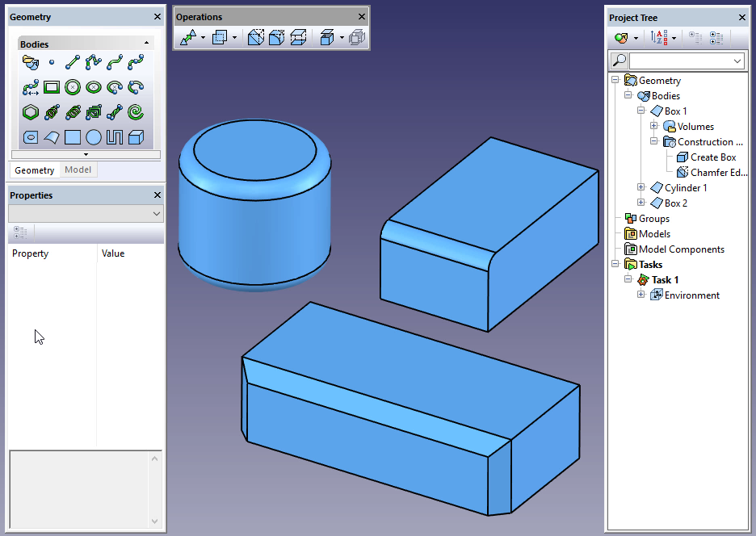Select Create Box in construction history
The image size is (756, 536).
tap(712, 157)
